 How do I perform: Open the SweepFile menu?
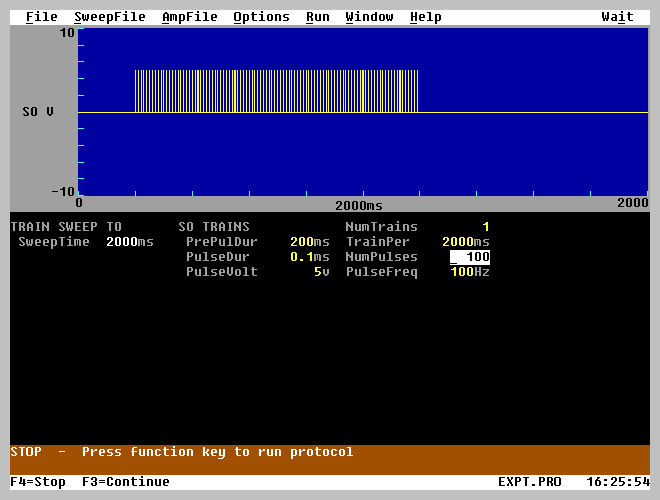point(109,17)
